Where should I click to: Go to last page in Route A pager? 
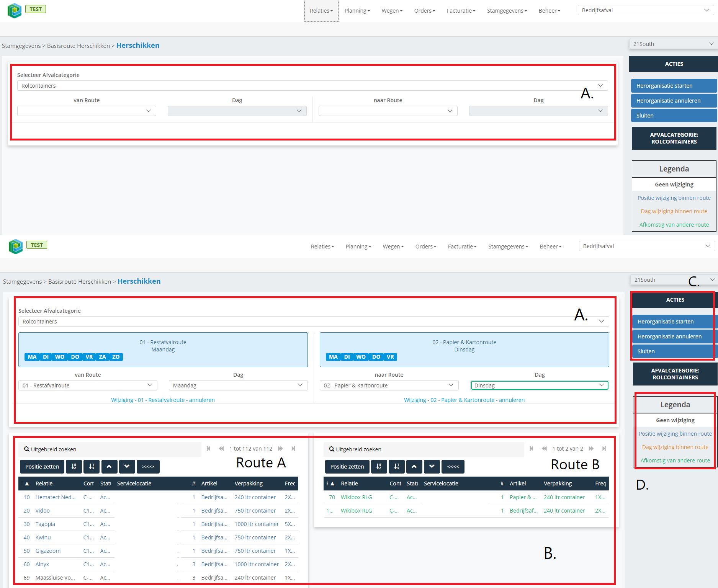coord(293,449)
